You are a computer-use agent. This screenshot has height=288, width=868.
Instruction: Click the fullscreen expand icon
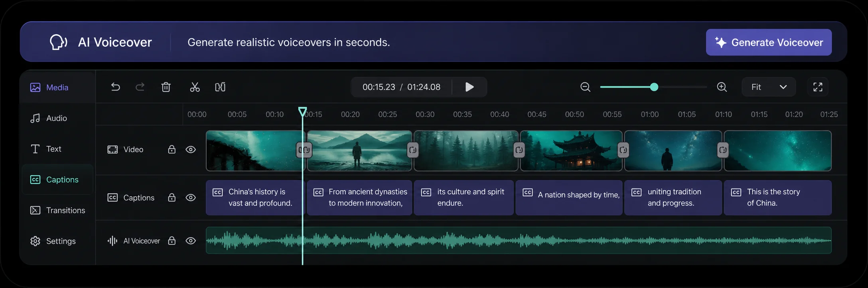click(818, 87)
